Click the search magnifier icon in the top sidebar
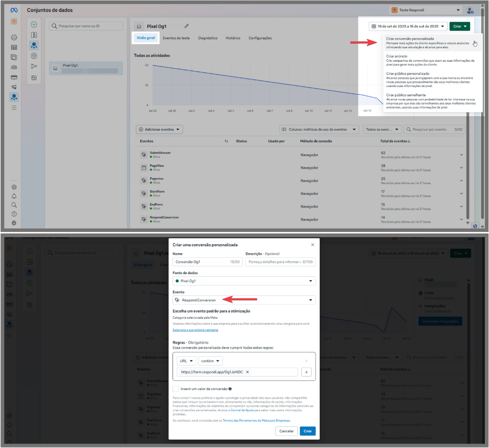 point(14,205)
